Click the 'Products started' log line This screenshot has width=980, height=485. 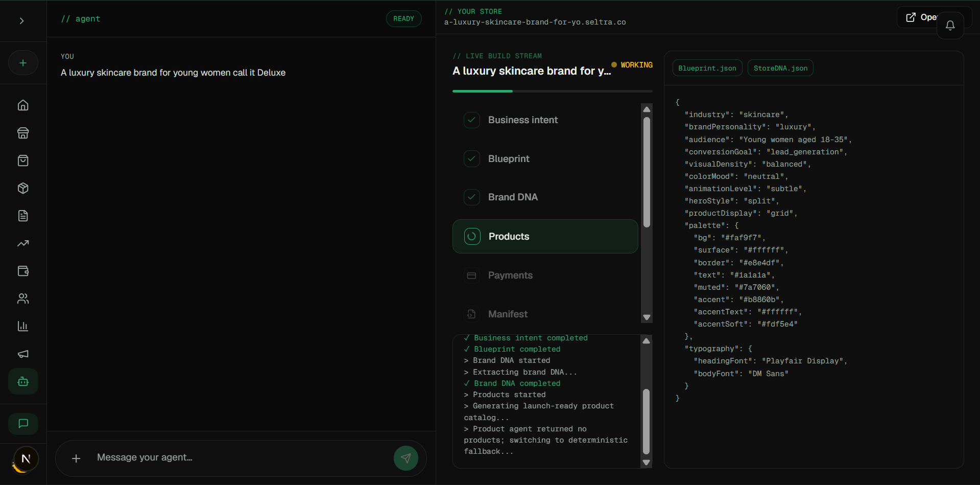(505, 395)
